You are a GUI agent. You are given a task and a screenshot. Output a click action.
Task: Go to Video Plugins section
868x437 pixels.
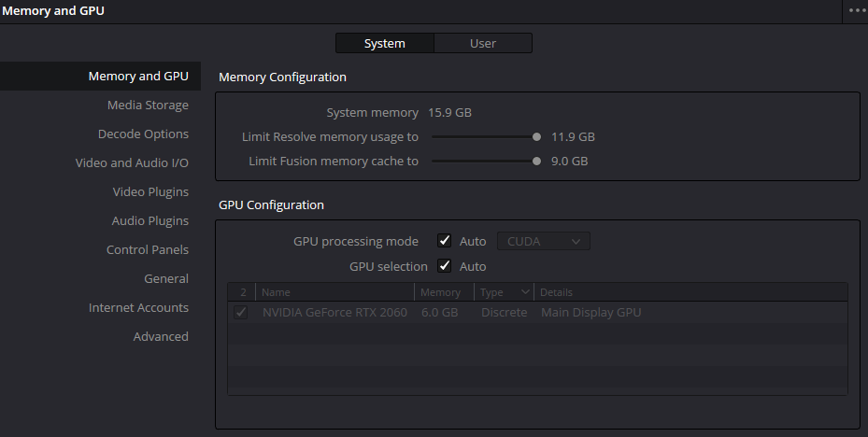(150, 192)
